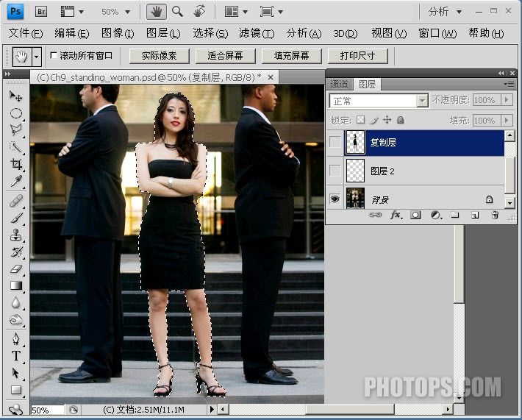Select the History Brush tool
522x420 pixels.
tap(15, 252)
